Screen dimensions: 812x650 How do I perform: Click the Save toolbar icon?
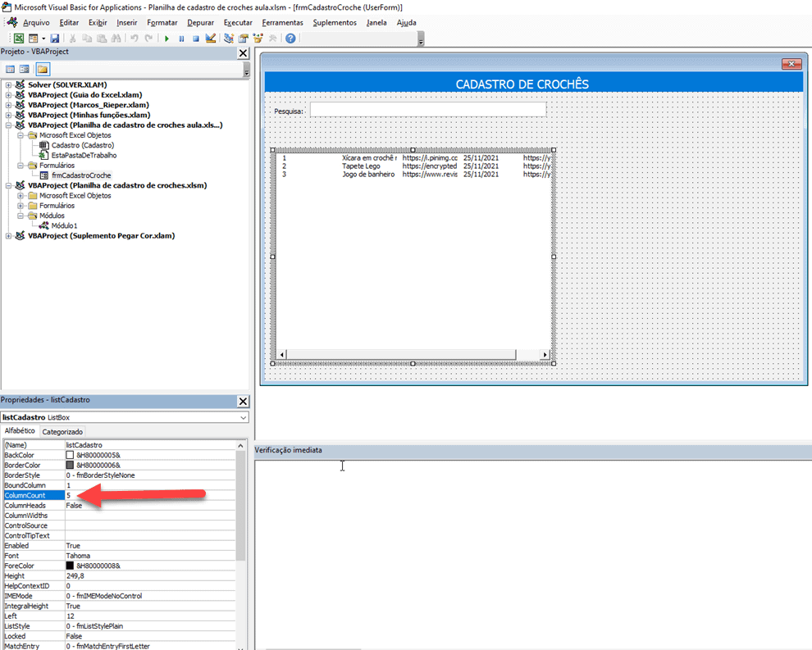(x=54, y=39)
